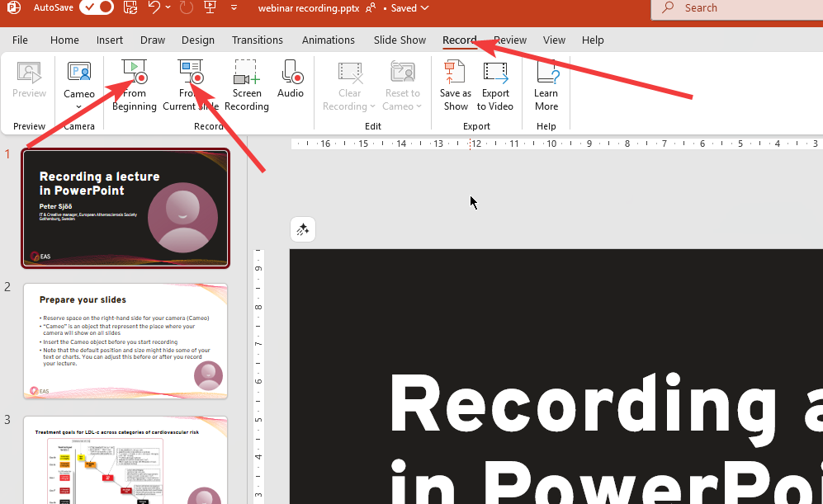
Task: Open the View tab
Action: [554, 40]
